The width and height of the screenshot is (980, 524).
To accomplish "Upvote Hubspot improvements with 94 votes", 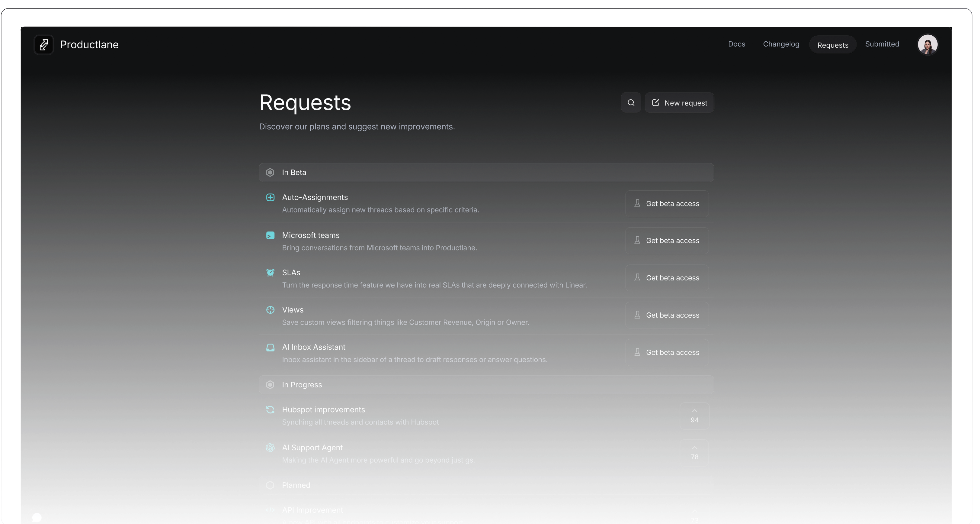I will click(694, 416).
